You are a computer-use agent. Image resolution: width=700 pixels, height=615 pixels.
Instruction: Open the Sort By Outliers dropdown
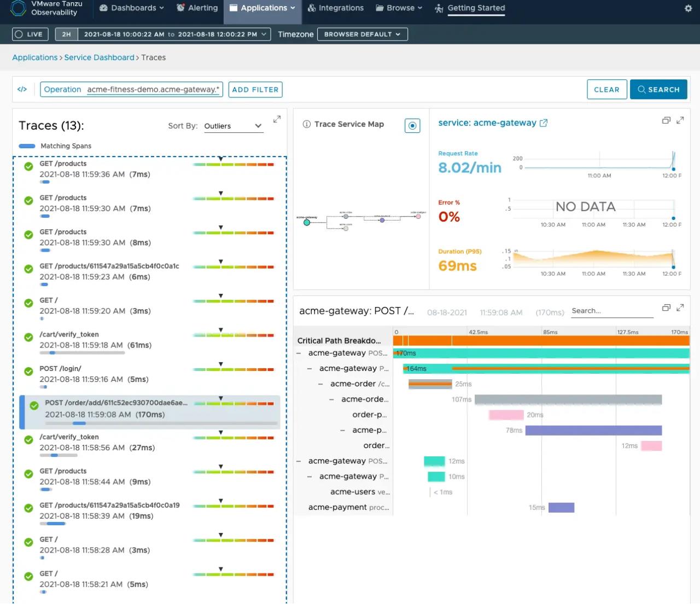pos(234,126)
